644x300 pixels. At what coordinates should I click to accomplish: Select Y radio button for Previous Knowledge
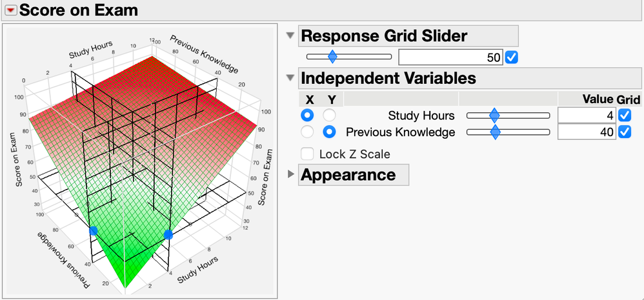(x=329, y=132)
